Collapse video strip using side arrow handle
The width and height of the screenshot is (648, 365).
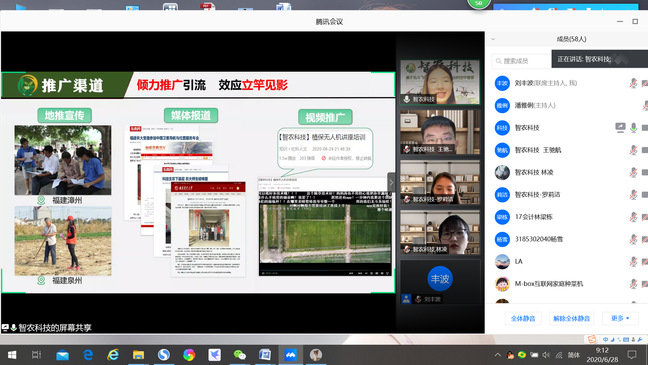pos(391,182)
